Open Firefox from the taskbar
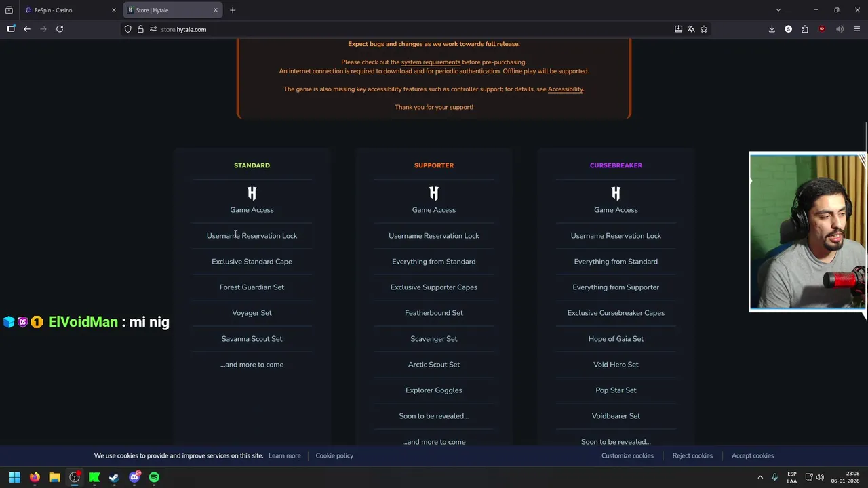Image resolution: width=868 pixels, height=488 pixels. (35, 477)
